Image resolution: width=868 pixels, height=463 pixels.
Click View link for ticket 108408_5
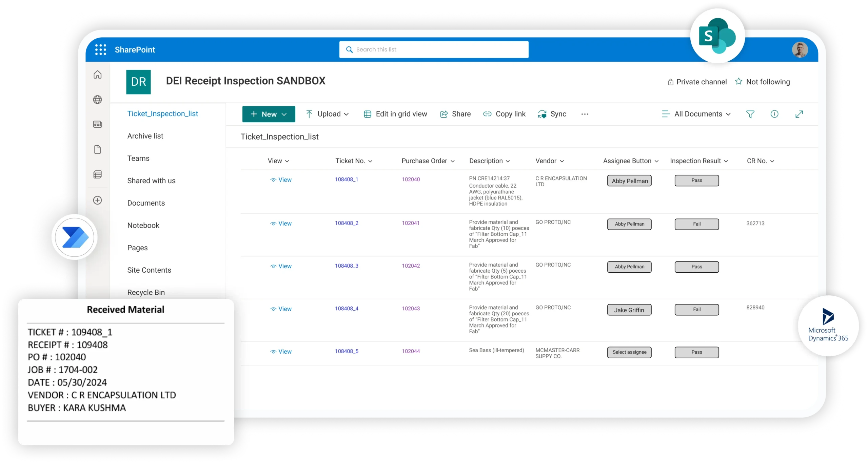click(x=281, y=352)
